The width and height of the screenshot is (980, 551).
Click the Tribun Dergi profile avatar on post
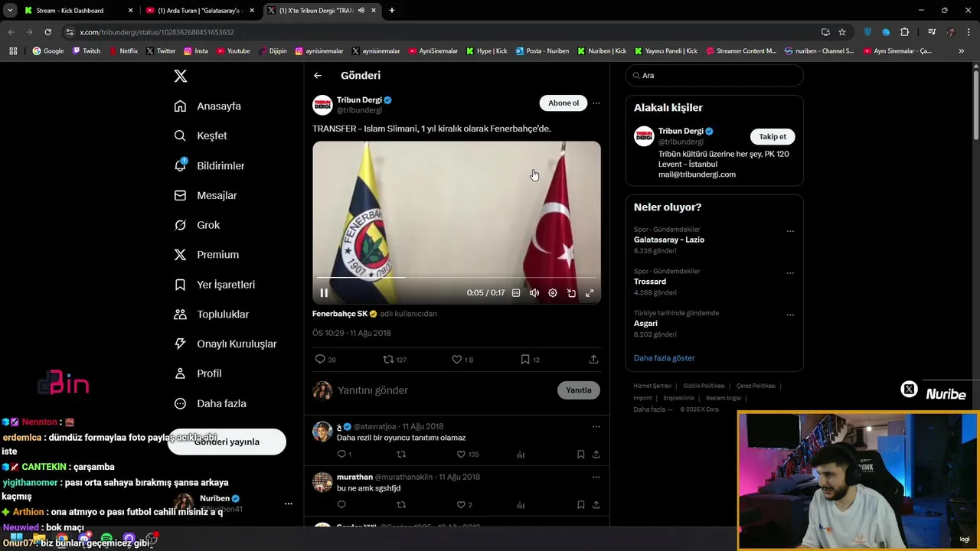pos(322,105)
